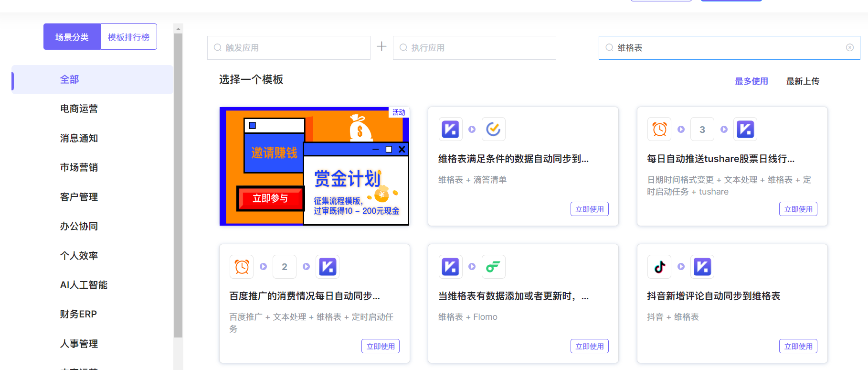The height and width of the screenshot is (370, 868).
Task: Sort templates by 最多使用
Action: (751, 81)
